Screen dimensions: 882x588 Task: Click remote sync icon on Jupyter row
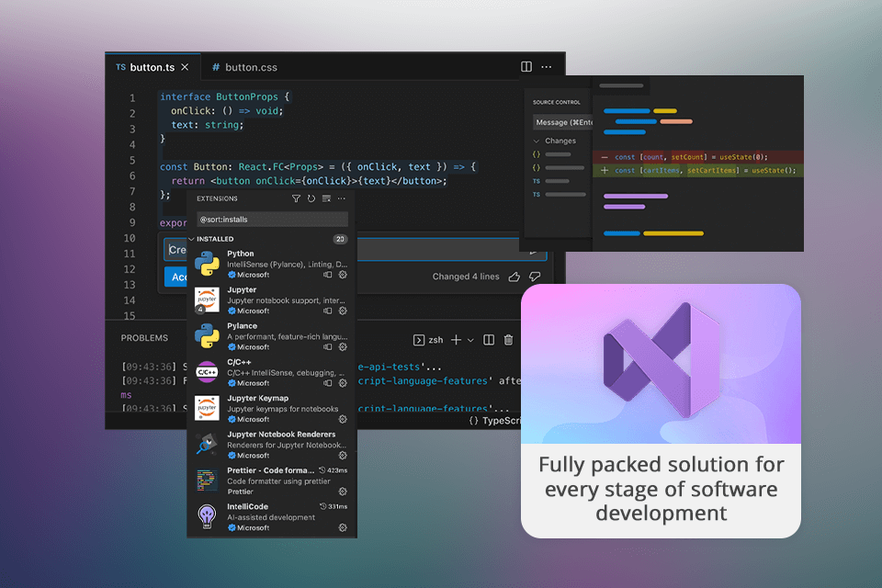click(327, 311)
